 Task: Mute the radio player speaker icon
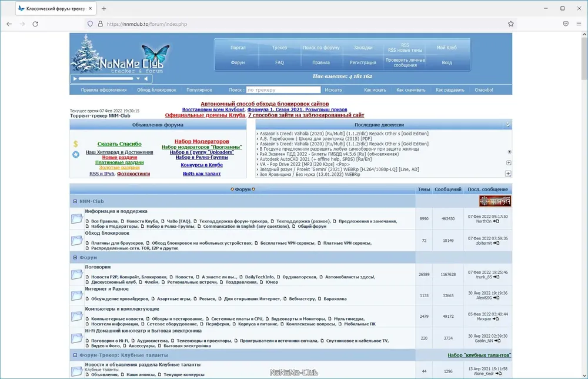(146, 79)
